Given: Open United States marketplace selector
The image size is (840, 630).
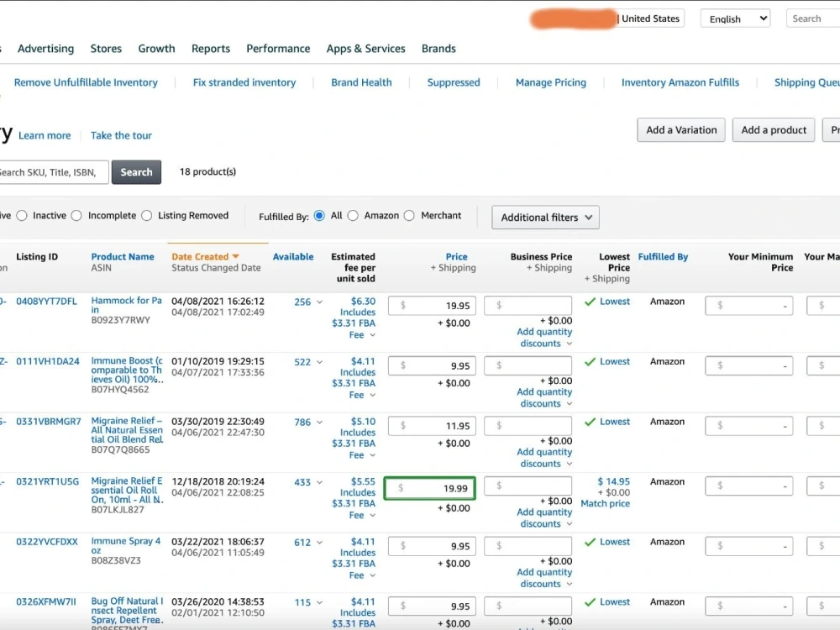Looking at the screenshot, I should (650, 18).
